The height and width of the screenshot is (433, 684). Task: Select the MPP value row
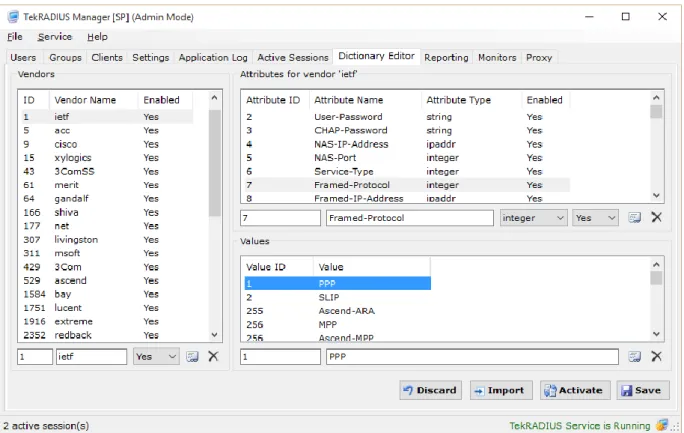tap(337, 325)
